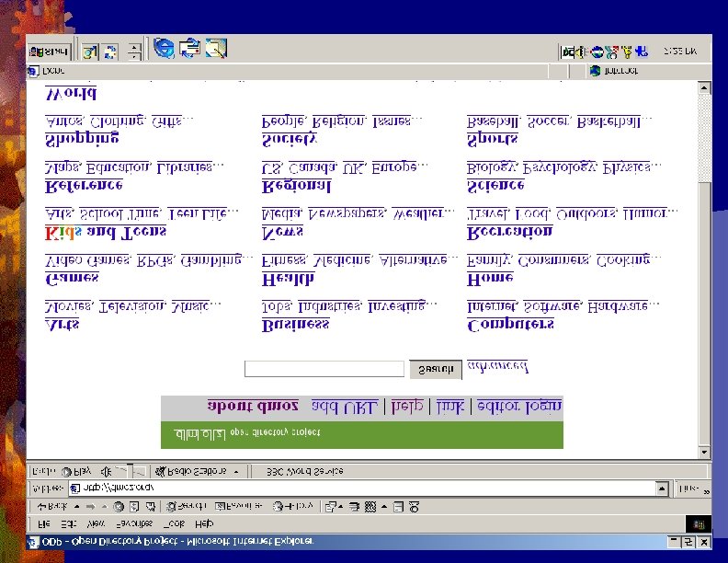This screenshot has height=563, width=728.
Task: Open the View menu
Action: tap(96, 523)
